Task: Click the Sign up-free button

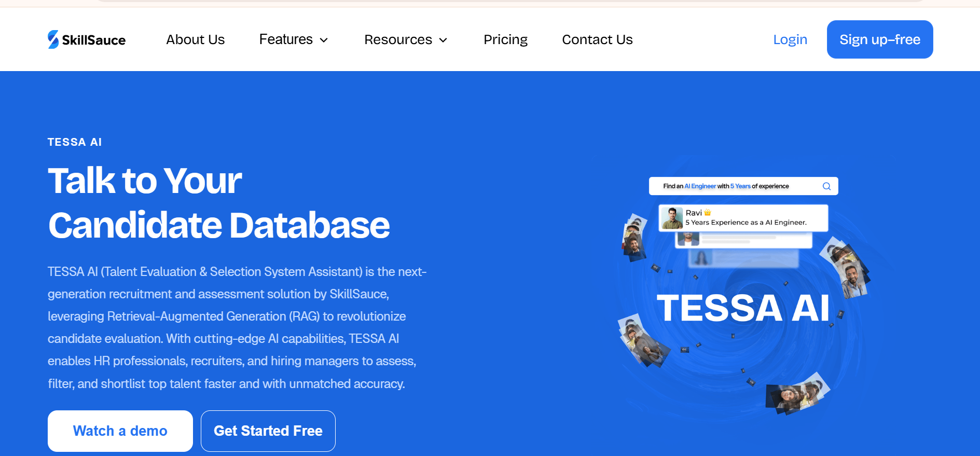Action: click(x=880, y=39)
